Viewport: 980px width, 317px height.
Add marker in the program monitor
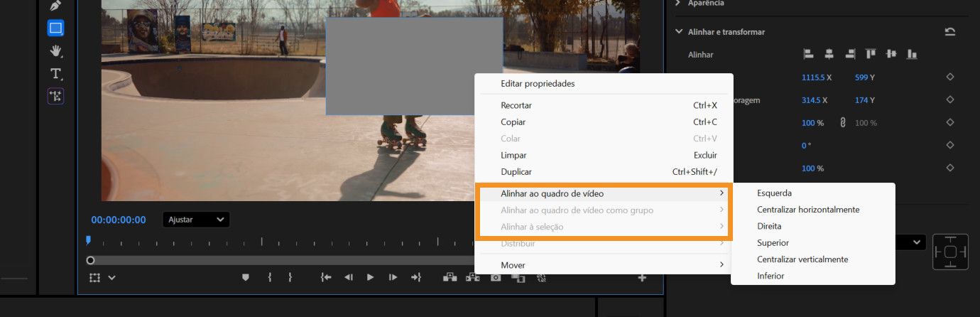click(246, 278)
